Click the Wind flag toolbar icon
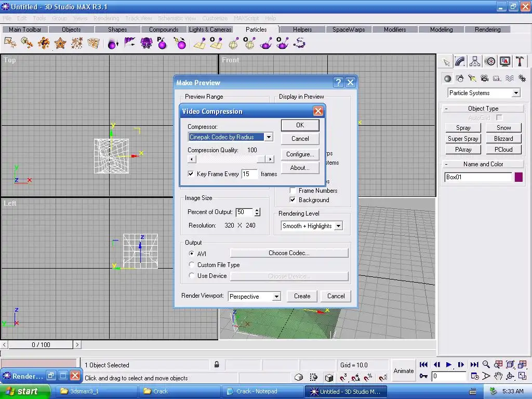 [129, 43]
